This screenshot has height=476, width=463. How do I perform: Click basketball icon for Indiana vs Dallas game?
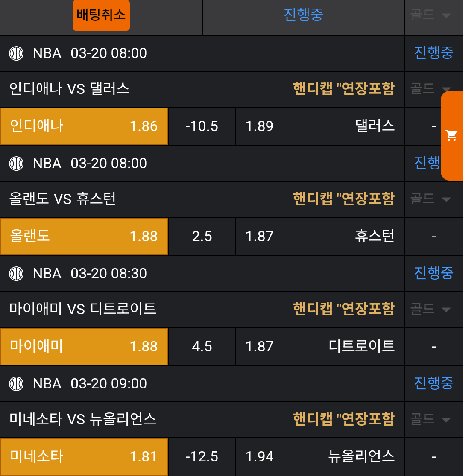pos(16,53)
